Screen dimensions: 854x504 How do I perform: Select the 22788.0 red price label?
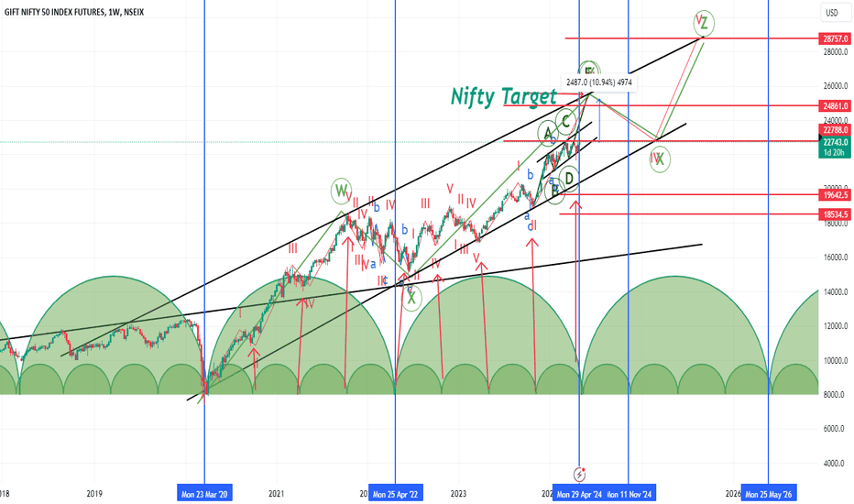(x=835, y=130)
